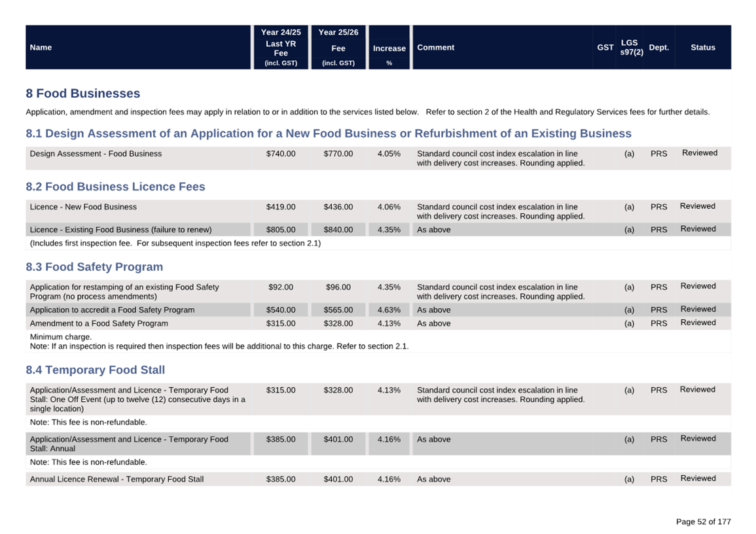Click the 8.4 Temporary Food Stall heading
The height and width of the screenshot is (534, 756).
coord(96,370)
